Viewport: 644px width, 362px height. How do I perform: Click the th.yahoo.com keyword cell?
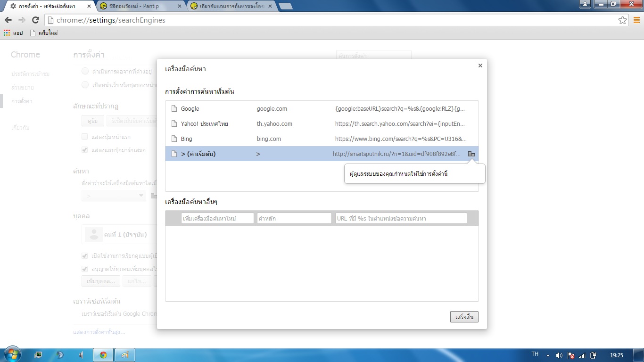tap(274, 123)
